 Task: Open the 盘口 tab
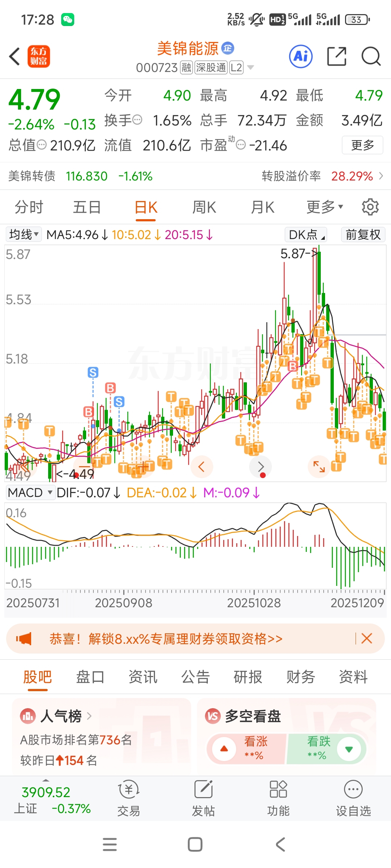(x=90, y=677)
